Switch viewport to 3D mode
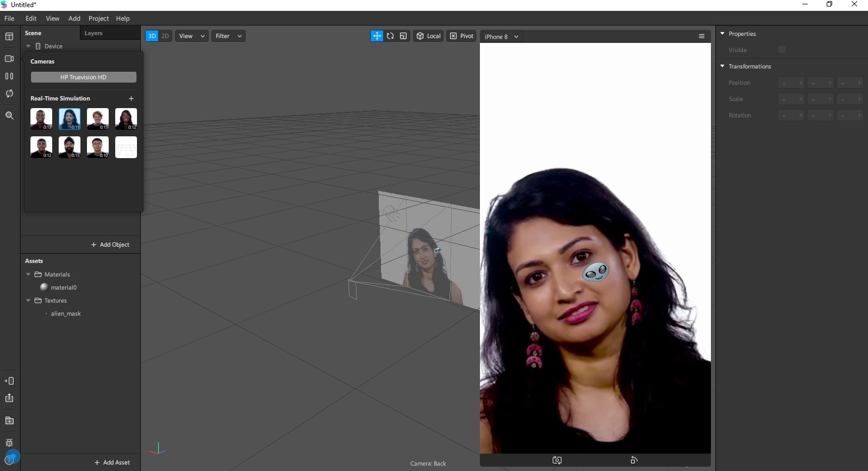 pos(152,36)
